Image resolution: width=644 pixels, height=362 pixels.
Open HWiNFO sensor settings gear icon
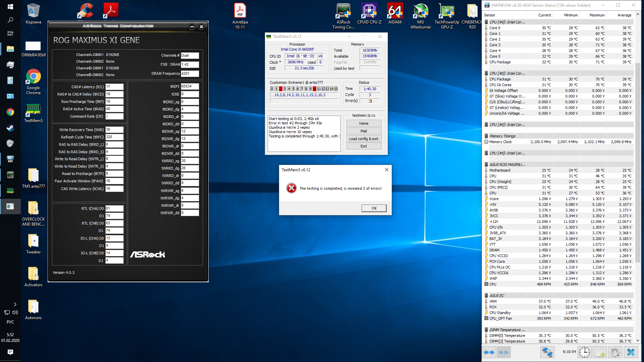coord(615,352)
